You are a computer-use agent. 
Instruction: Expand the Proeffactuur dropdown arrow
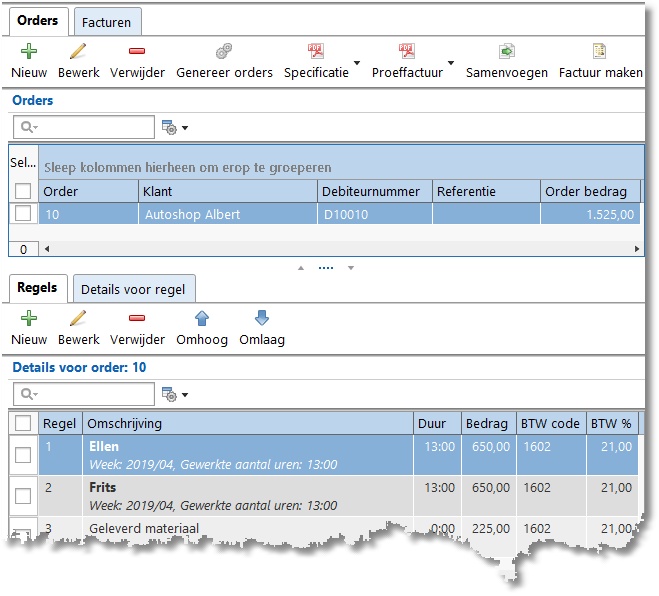451,63
